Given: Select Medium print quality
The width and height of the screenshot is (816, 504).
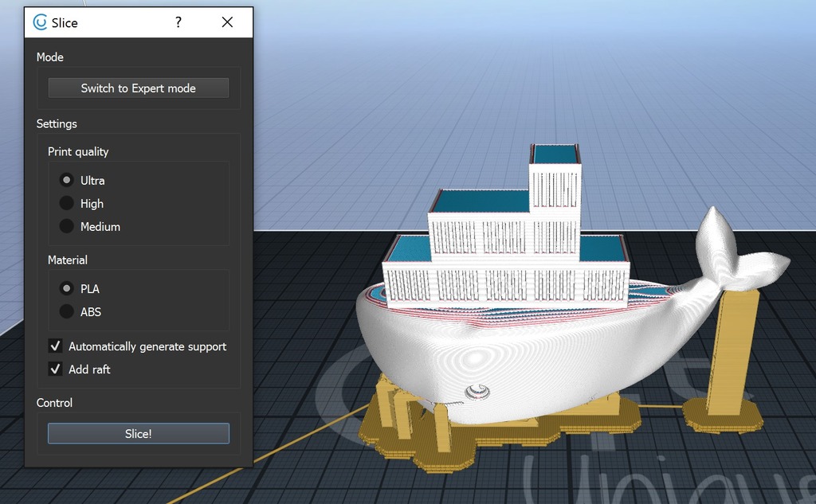Looking at the screenshot, I should coord(67,226).
